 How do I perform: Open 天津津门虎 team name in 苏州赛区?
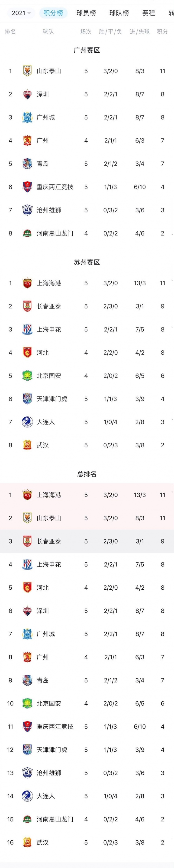52,399
